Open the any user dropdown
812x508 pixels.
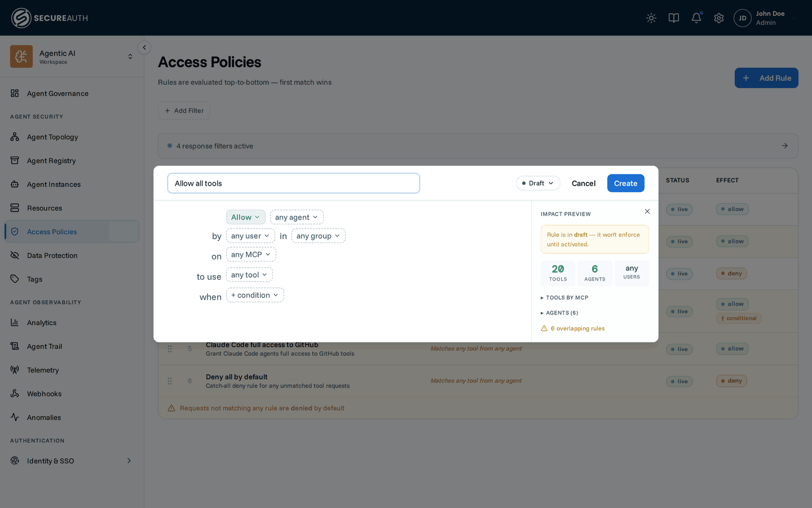[250, 236]
